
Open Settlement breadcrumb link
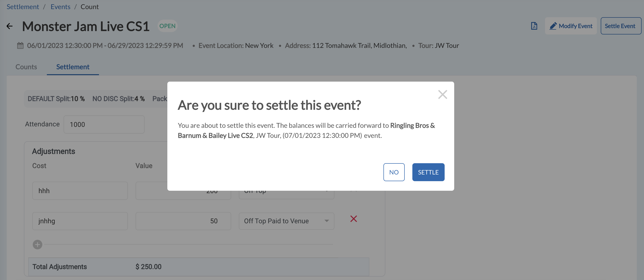(x=23, y=7)
